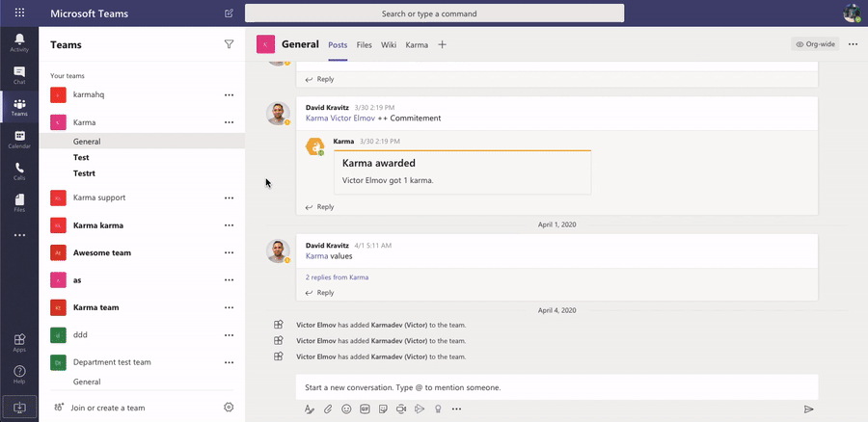868x422 pixels.
Task: Switch to the Wiki tab
Action: point(389,44)
